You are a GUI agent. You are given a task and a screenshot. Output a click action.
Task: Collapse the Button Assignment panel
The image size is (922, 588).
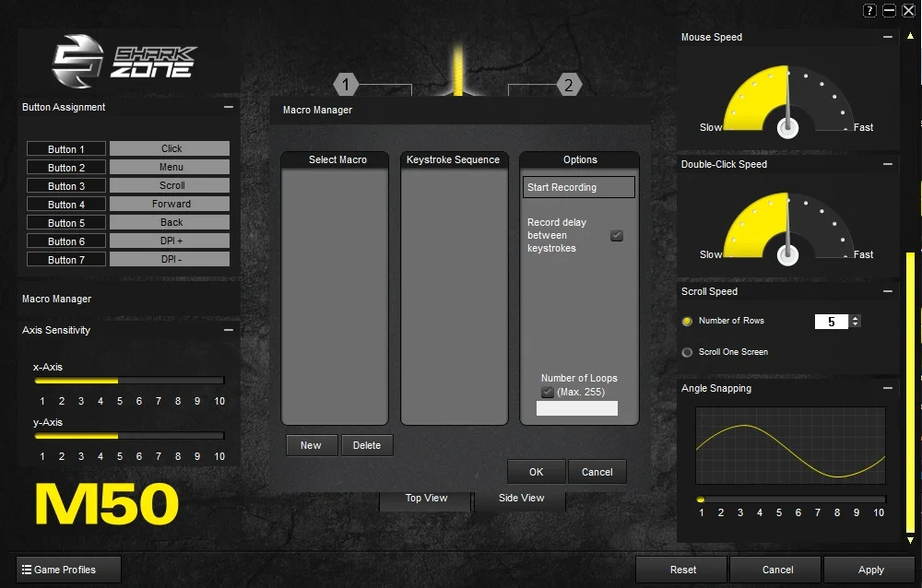click(x=228, y=107)
